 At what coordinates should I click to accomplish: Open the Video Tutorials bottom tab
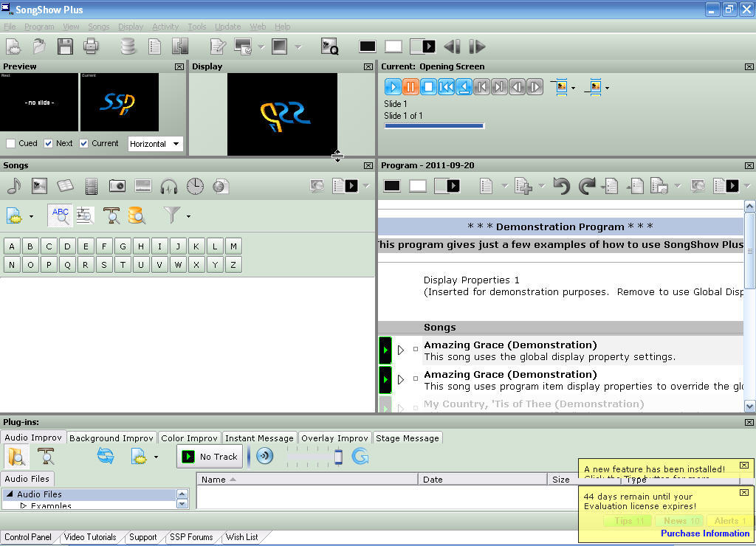coord(90,537)
